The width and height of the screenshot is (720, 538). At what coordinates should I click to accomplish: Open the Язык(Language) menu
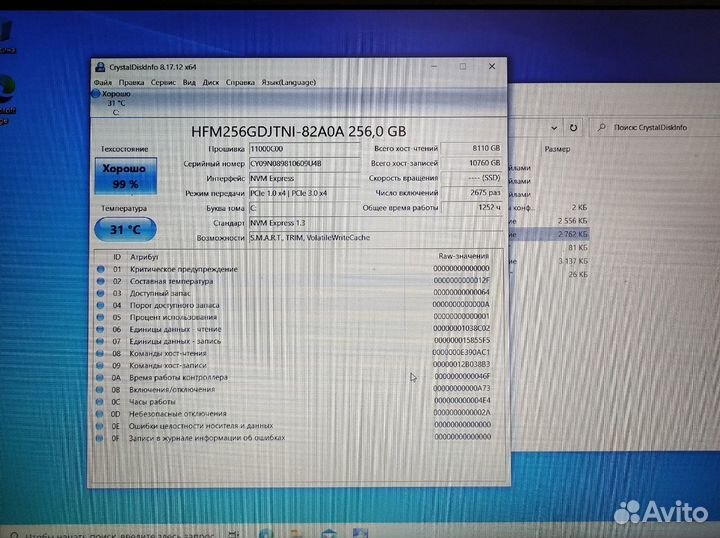pos(288,83)
